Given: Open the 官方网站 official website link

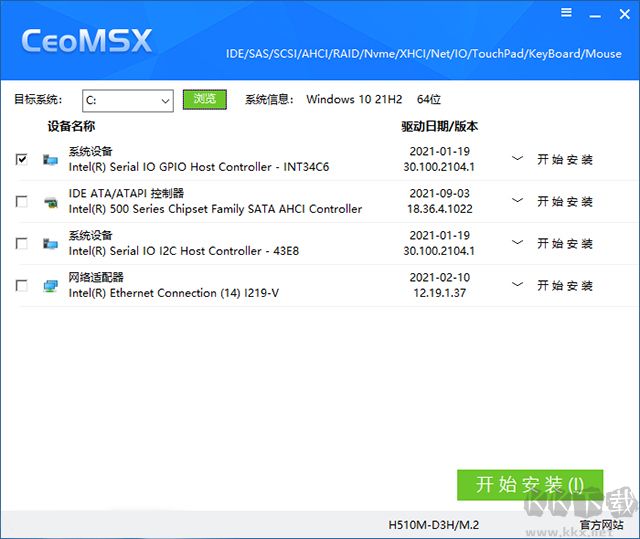Looking at the screenshot, I should pos(602,525).
